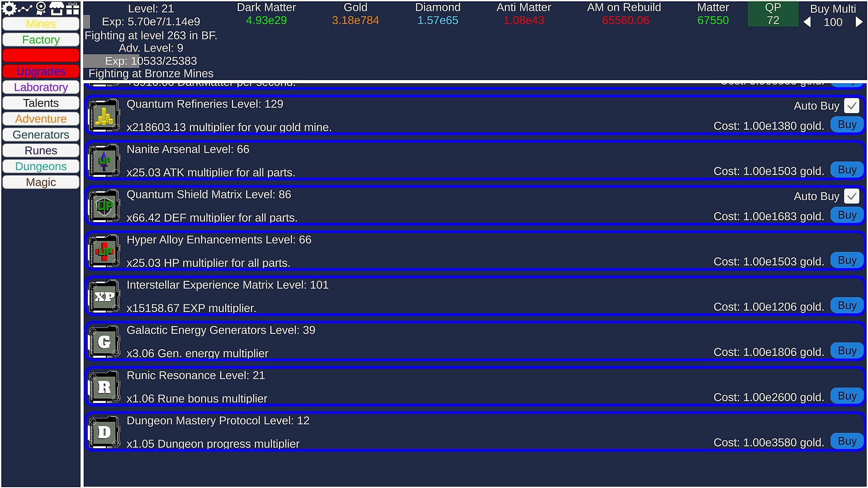Click 'Nanite Arsenal Level: 66' title
Screen dimensions: 868x488
pos(188,149)
